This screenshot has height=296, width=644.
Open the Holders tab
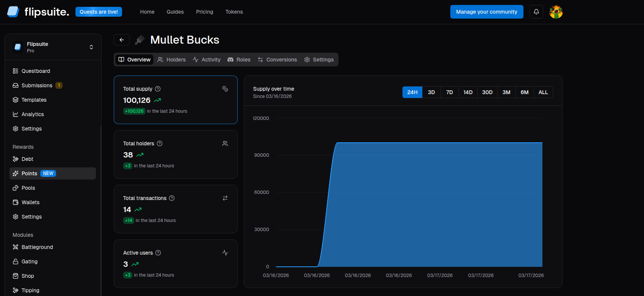pyautogui.click(x=172, y=60)
